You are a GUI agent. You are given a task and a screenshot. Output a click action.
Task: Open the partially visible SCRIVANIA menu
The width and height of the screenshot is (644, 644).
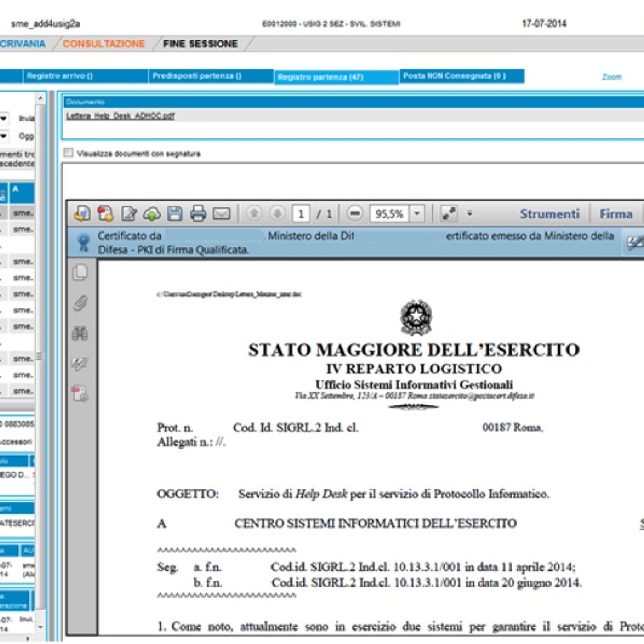click(23, 44)
